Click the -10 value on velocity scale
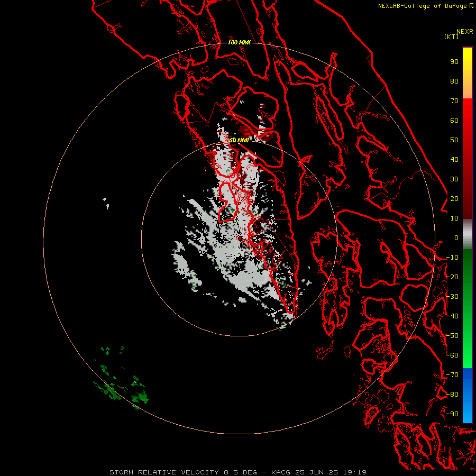476x476 pixels. (x=452, y=258)
